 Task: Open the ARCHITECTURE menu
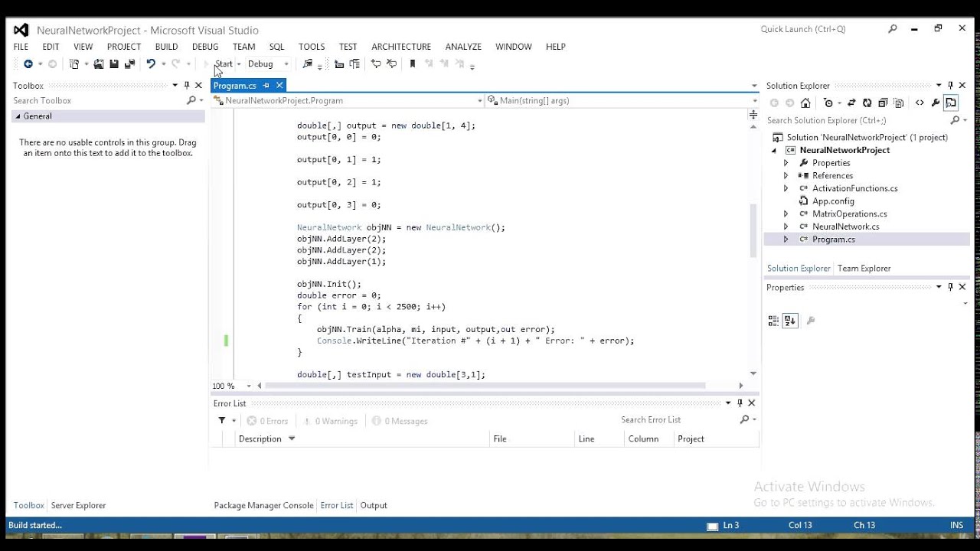click(x=401, y=47)
